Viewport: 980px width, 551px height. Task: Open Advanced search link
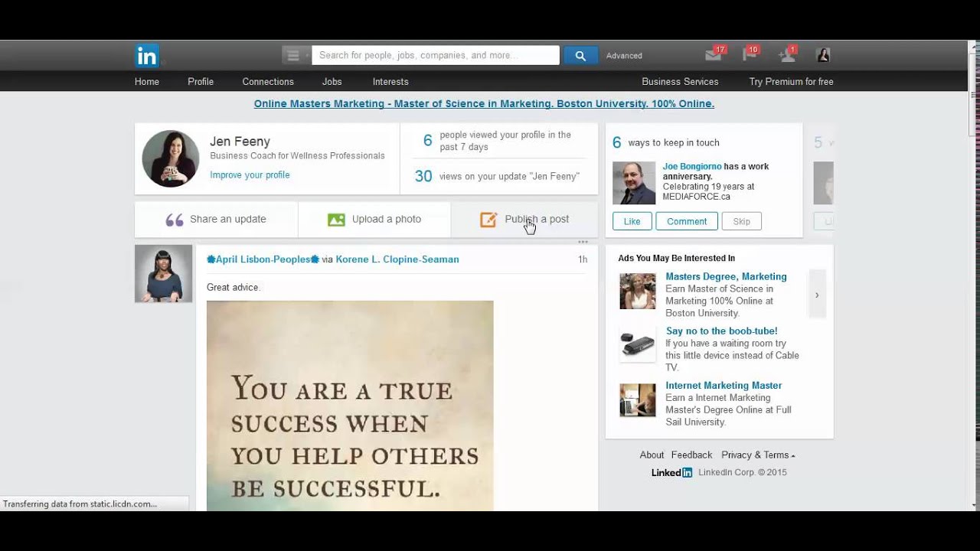tap(624, 55)
